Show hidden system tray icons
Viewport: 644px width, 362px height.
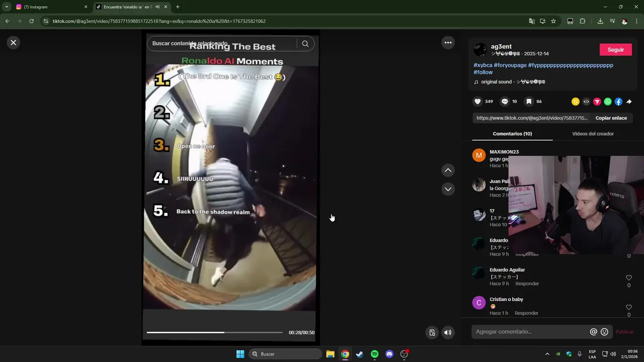(547, 354)
